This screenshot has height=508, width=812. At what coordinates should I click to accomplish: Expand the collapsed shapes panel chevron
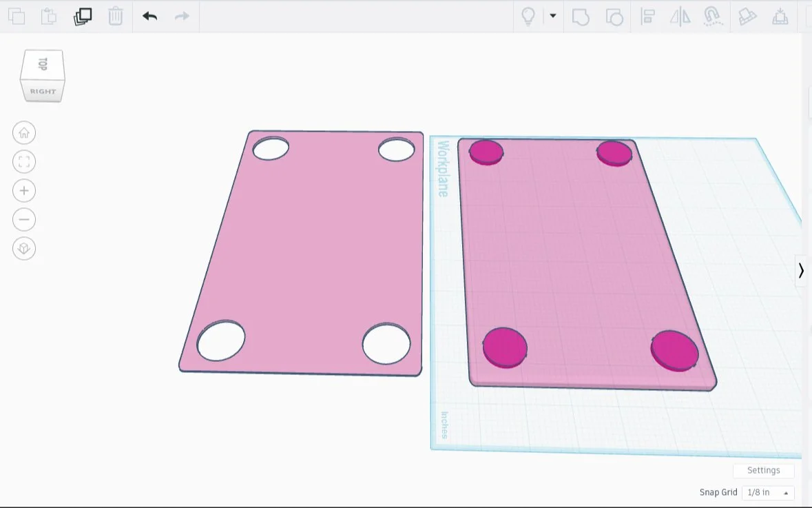coord(801,271)
